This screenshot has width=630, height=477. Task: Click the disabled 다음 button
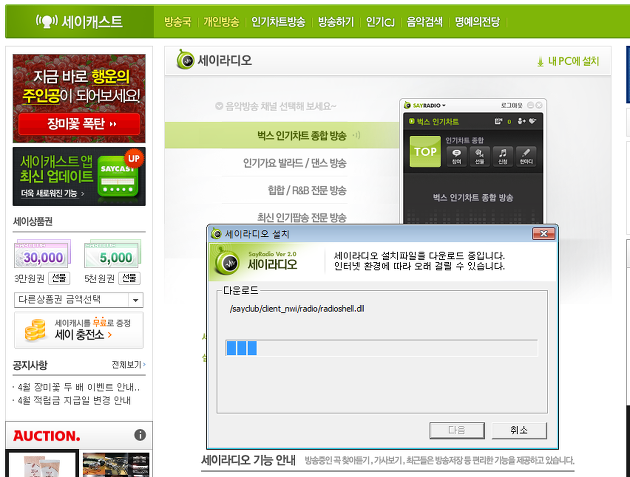click(457, 430)
